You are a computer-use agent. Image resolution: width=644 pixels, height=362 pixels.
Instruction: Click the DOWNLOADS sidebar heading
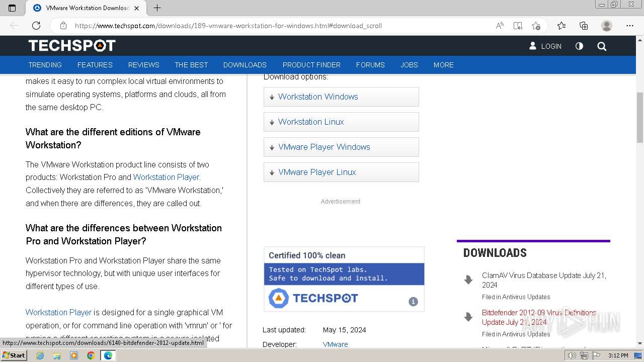click(495, 253)
